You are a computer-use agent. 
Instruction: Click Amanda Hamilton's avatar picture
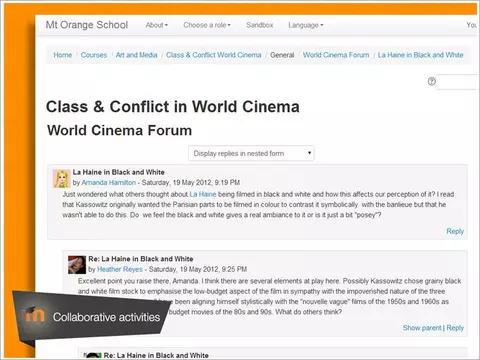tap(61, 179)
